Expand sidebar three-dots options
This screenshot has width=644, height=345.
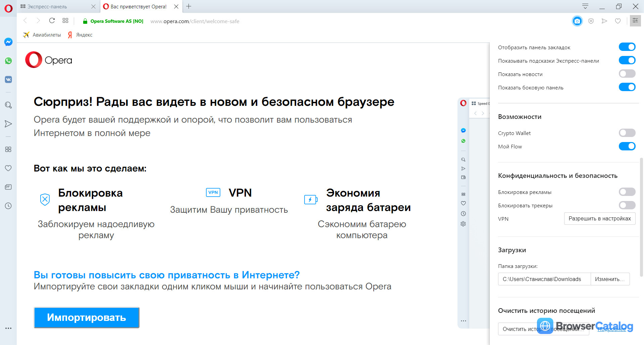[8, 328]
